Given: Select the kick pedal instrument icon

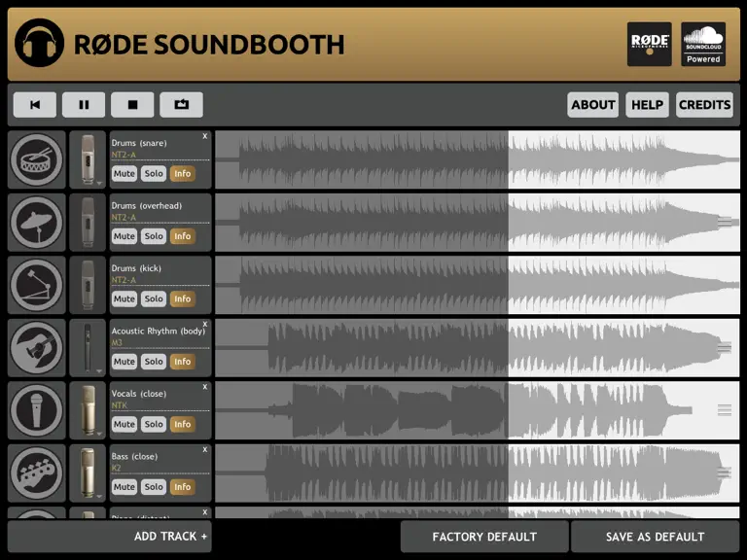Looking at the screenshot, I should pyautogui.click(x=37, y=285).
